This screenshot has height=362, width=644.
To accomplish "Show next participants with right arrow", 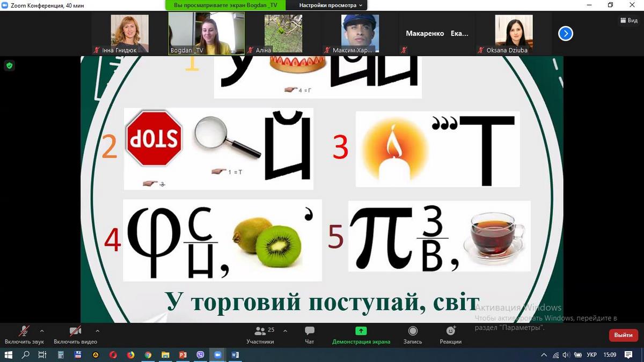I will point(566,34).
